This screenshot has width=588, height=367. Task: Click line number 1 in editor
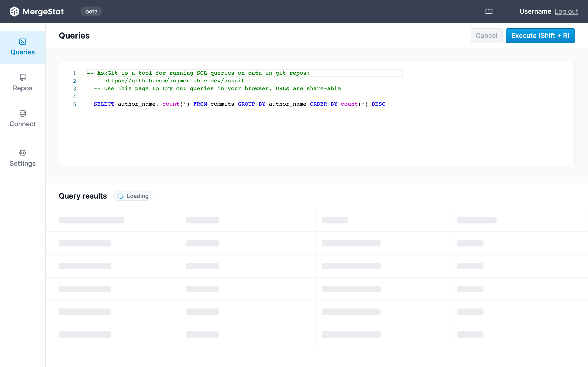point(75,73)
